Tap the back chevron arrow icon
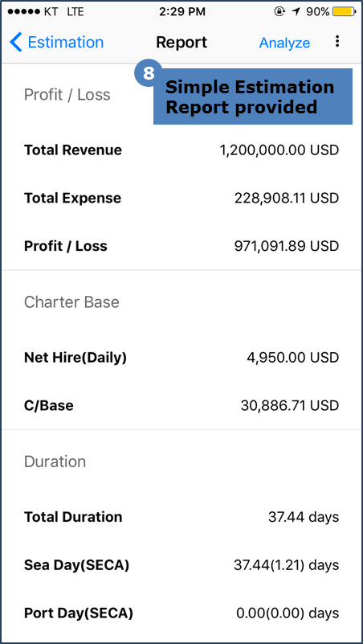 [x=15, y=43]
